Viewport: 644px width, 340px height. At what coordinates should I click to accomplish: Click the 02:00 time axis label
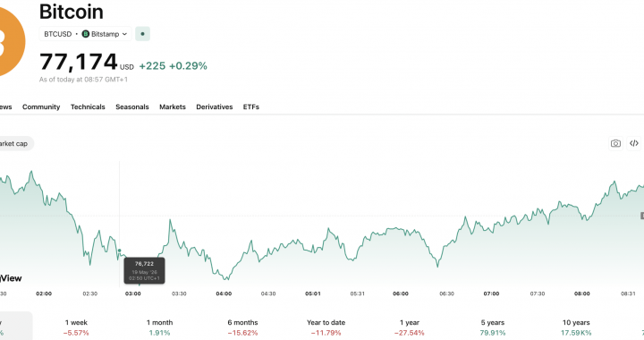(44, 293)
